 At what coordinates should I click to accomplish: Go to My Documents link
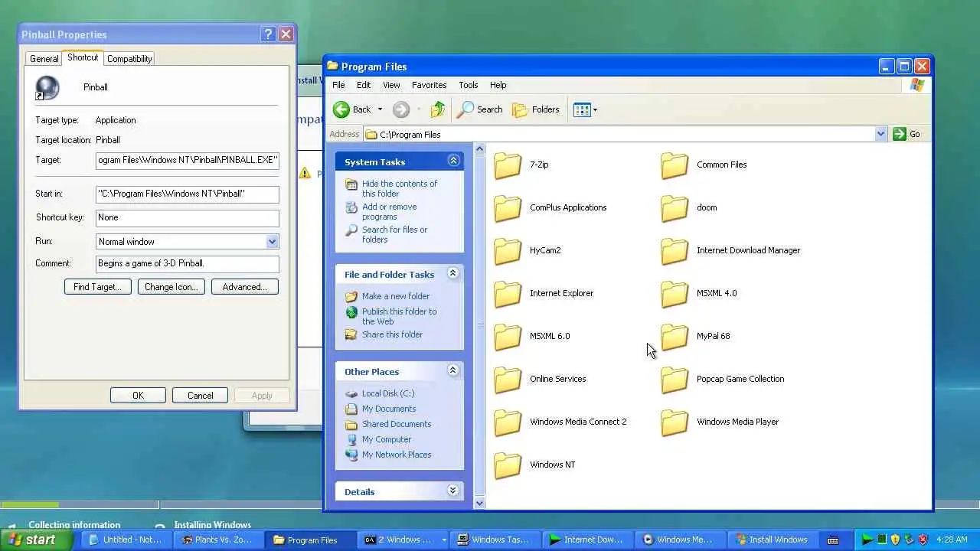pos(388,409)
